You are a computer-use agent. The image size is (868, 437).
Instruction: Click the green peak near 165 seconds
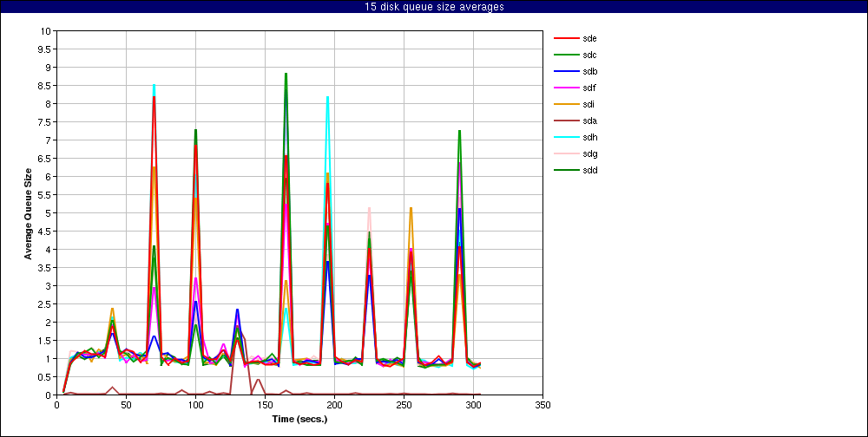286,74
